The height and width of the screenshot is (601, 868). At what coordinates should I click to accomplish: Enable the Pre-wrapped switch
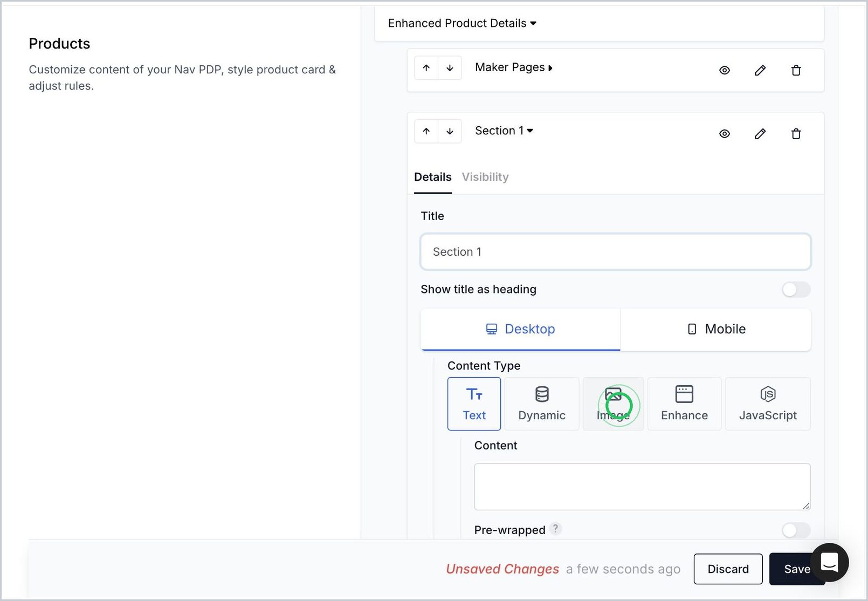click(796, 530)
